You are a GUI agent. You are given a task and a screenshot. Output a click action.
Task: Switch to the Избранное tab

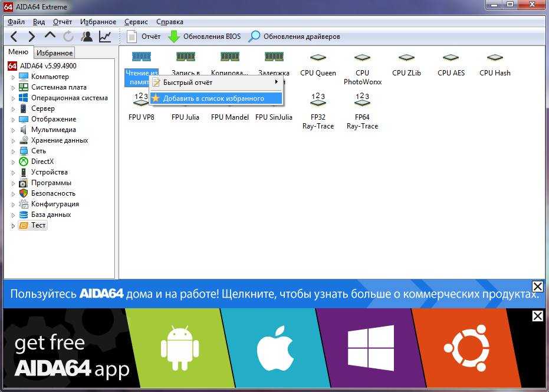point(54,53)
